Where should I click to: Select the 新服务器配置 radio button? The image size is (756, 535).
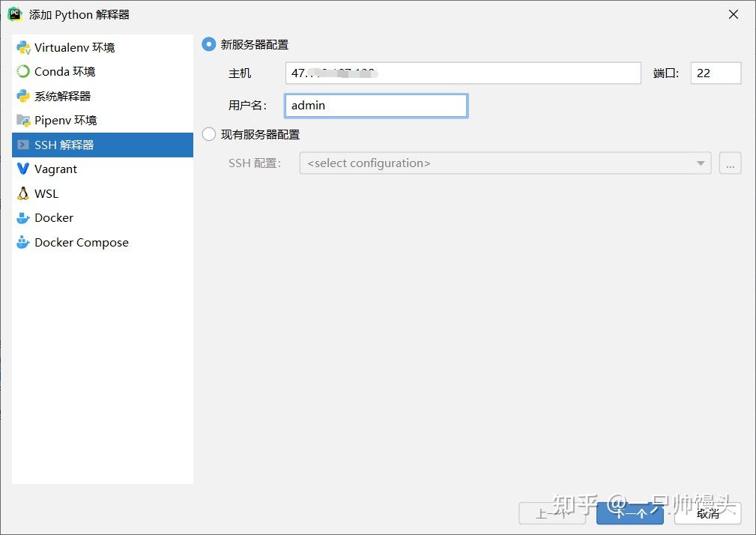[208, 44]
